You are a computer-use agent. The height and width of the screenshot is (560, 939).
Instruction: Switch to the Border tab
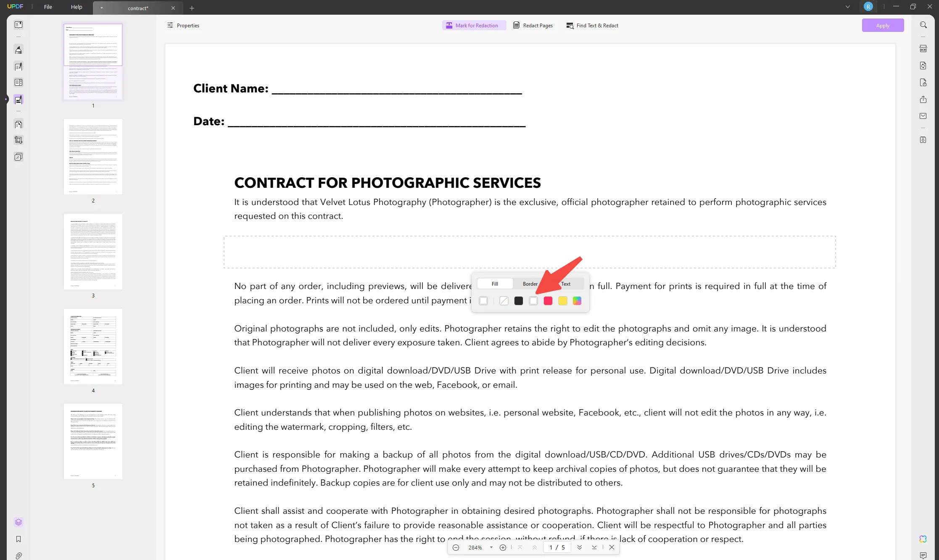(530, 283)
